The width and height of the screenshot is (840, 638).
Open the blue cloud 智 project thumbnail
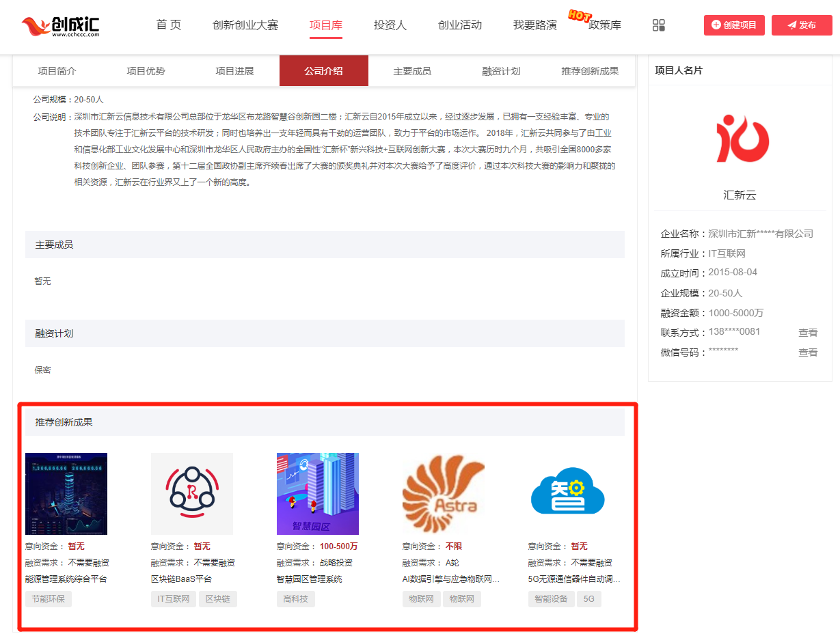click(569, 494)
